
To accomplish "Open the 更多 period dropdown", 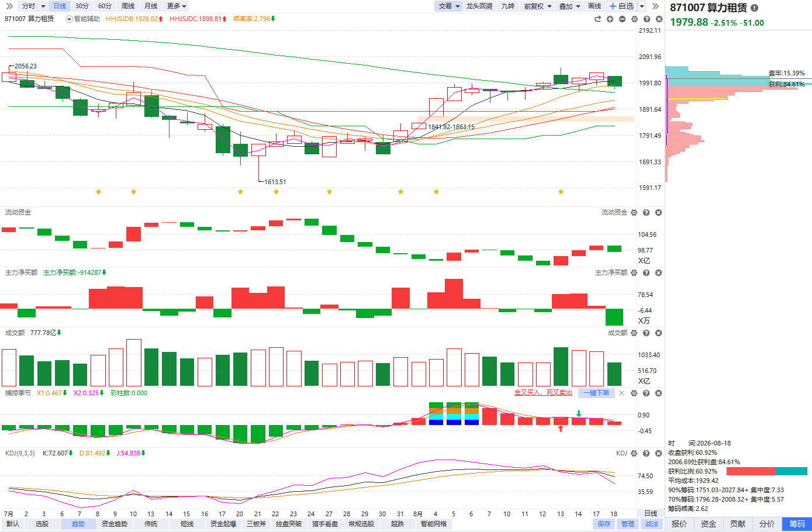I will 177,6.
